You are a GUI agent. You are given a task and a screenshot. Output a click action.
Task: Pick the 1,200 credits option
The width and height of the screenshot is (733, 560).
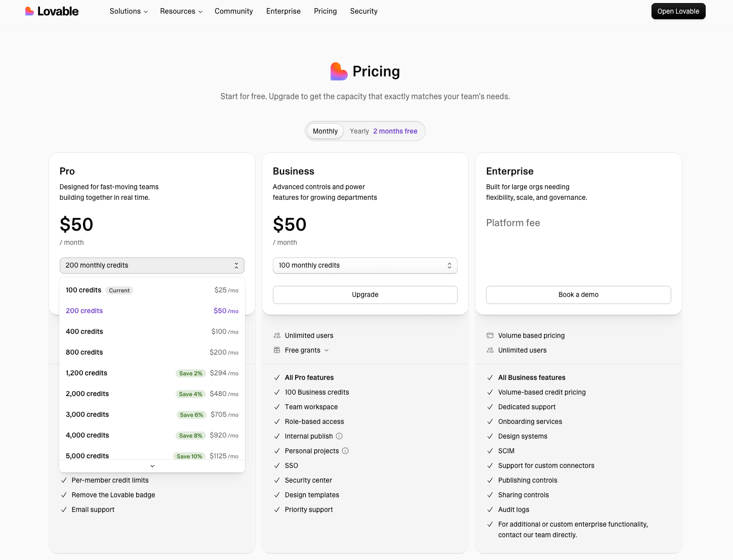(x=152, y=373)
